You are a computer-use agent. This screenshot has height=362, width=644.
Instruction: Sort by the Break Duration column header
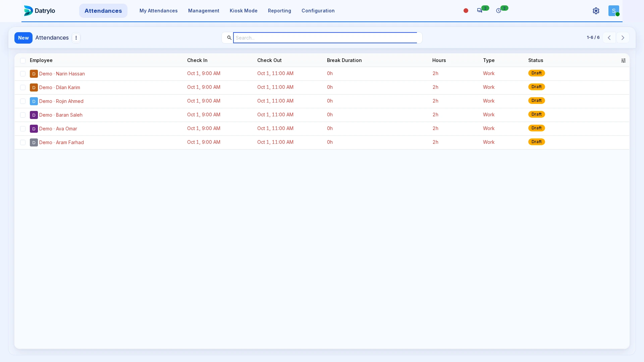(344, 60)
